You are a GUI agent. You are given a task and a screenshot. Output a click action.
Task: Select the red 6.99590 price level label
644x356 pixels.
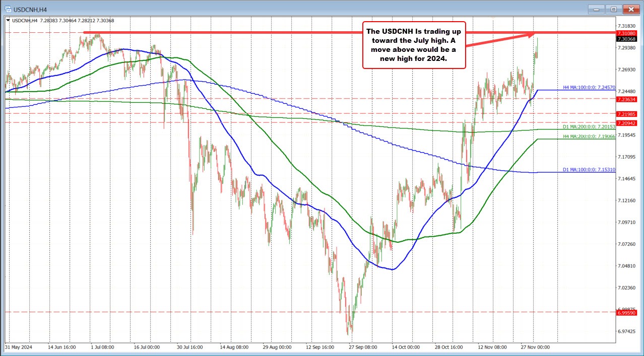(x=627, y=312)
